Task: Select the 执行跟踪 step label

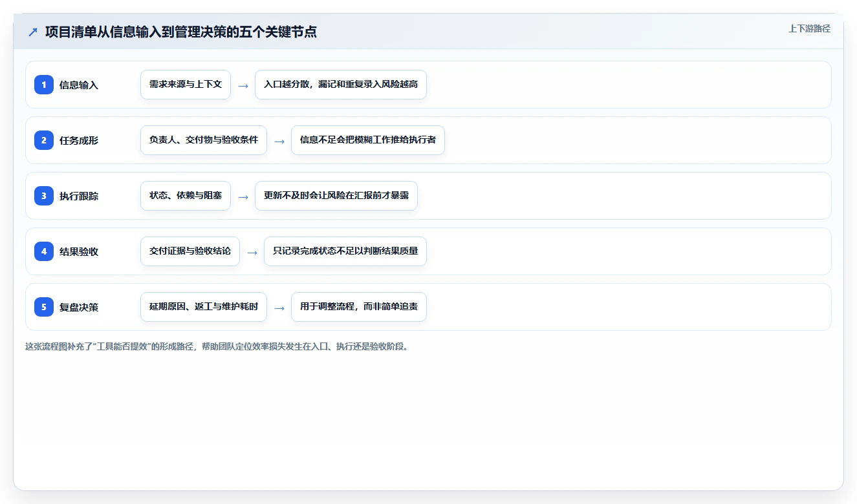Action: click(79, 196)
